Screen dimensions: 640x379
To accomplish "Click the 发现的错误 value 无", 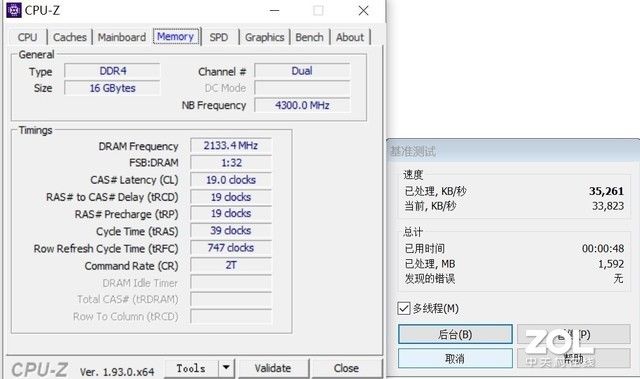I will coord(618,279).
